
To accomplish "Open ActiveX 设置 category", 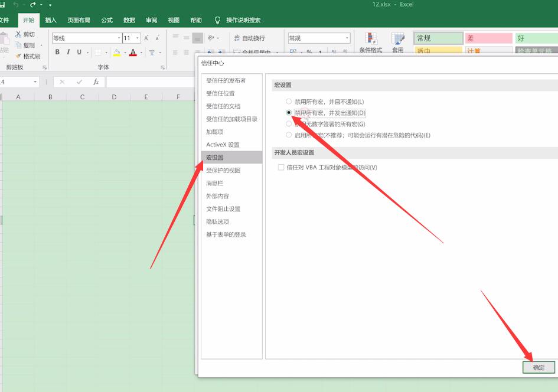I will coord(231,145).
